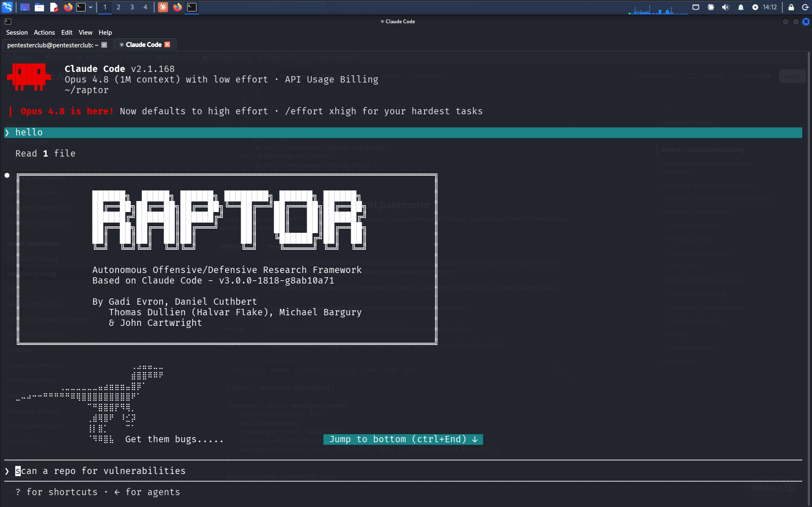
Task: Click the 'hello' prompt line
Action: point(403,132)
